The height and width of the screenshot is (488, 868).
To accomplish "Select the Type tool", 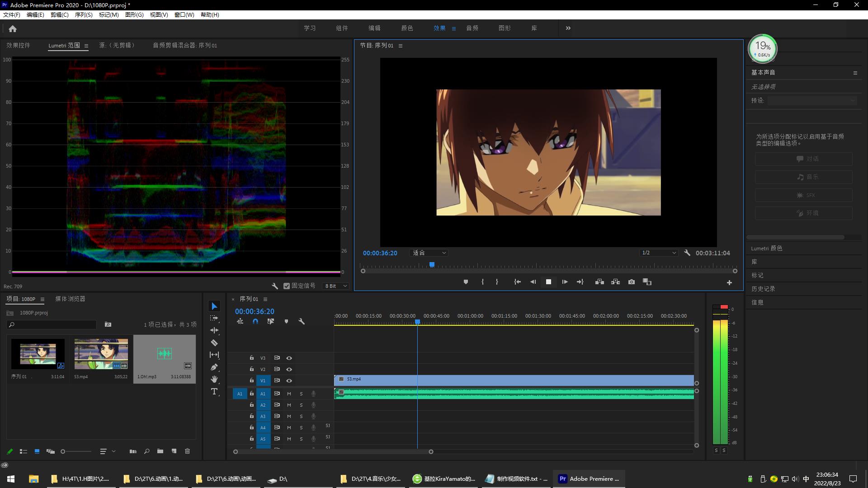I will click(214, 391).
